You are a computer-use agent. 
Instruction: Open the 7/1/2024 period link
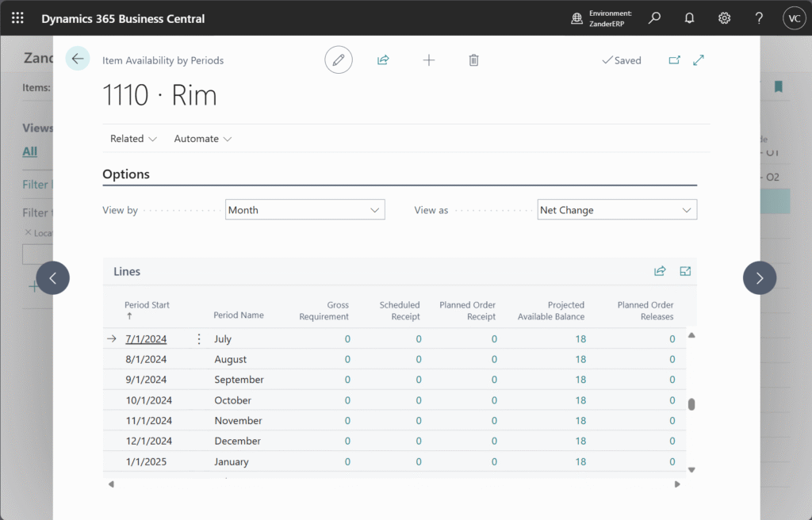click(x=146, y=338)
